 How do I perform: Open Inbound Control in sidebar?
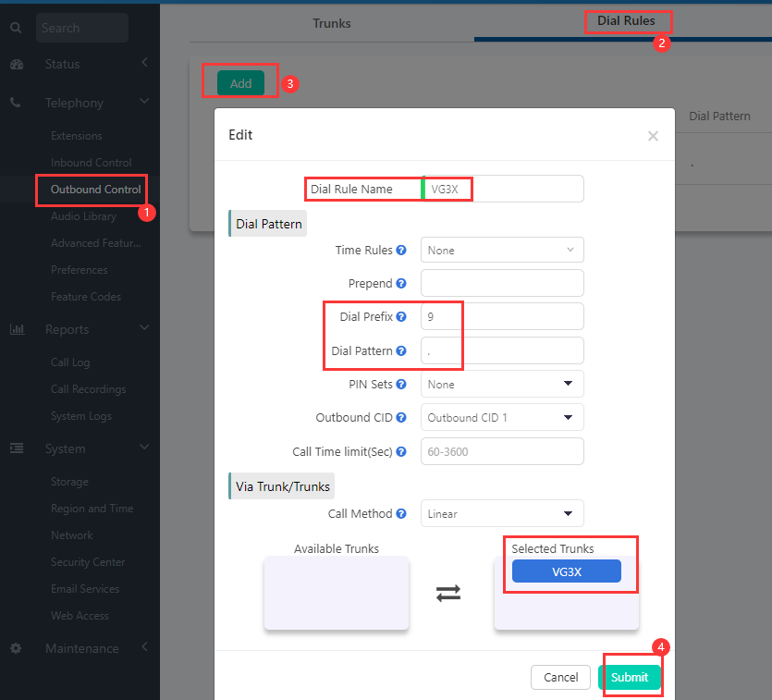pos(92,163)
